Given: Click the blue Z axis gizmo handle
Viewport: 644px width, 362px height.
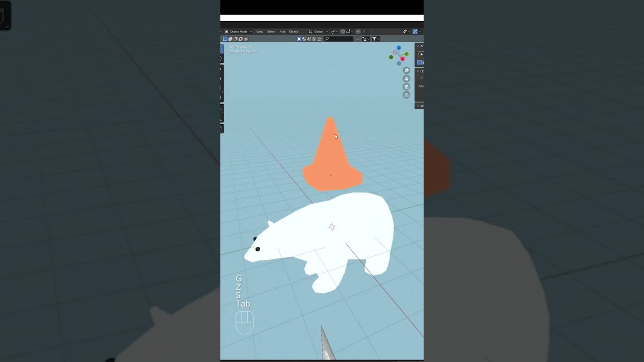Looking at the screenshot, I should point(399,48).
